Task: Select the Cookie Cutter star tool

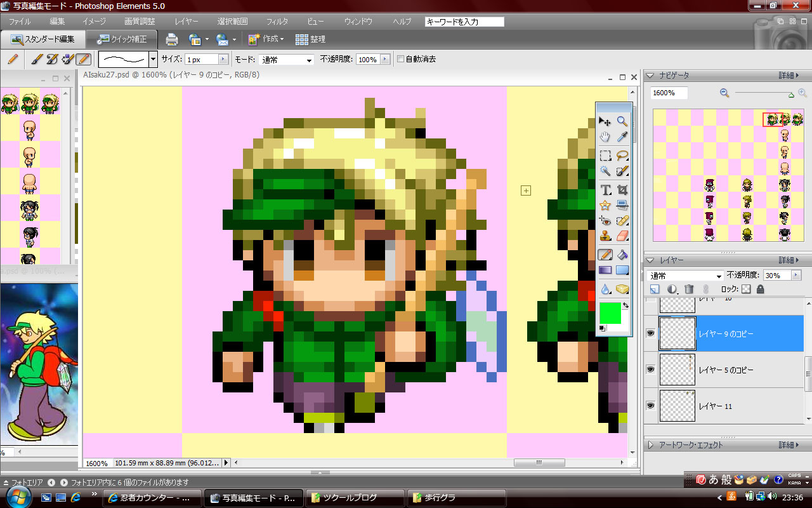Action: tap(605, 205)
